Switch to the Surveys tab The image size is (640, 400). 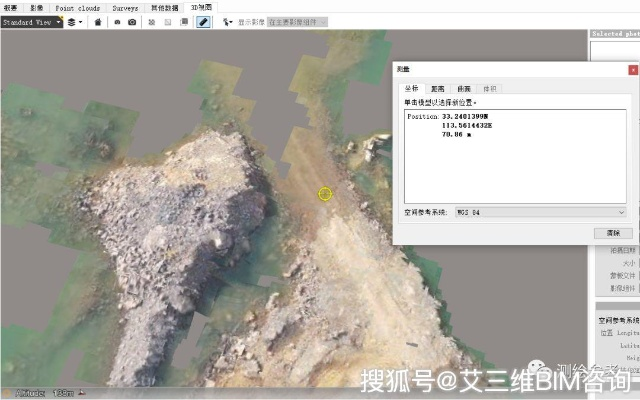[125, 8]
